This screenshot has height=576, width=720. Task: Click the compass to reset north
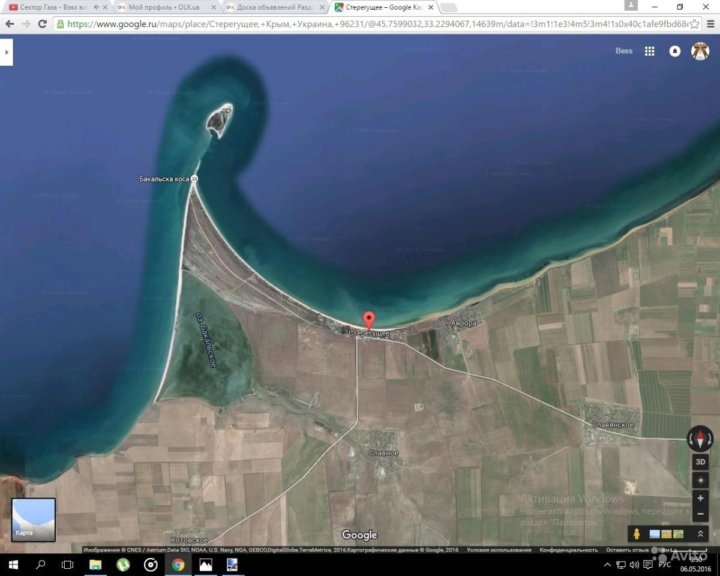coord(699,438)
